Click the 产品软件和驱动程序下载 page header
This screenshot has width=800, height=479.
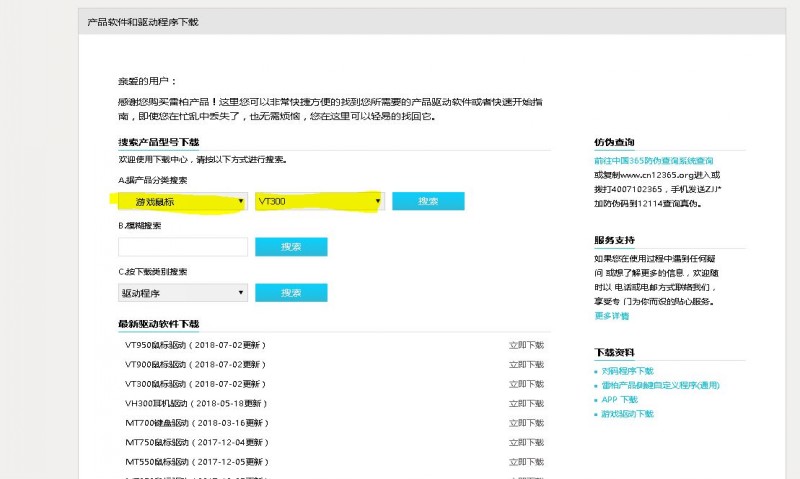pyautogui.click(x=142, y=22)
